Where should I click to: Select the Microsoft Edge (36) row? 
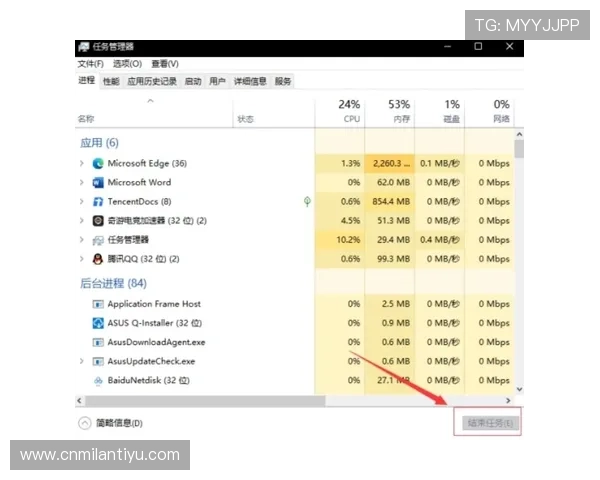click(295, 163)
